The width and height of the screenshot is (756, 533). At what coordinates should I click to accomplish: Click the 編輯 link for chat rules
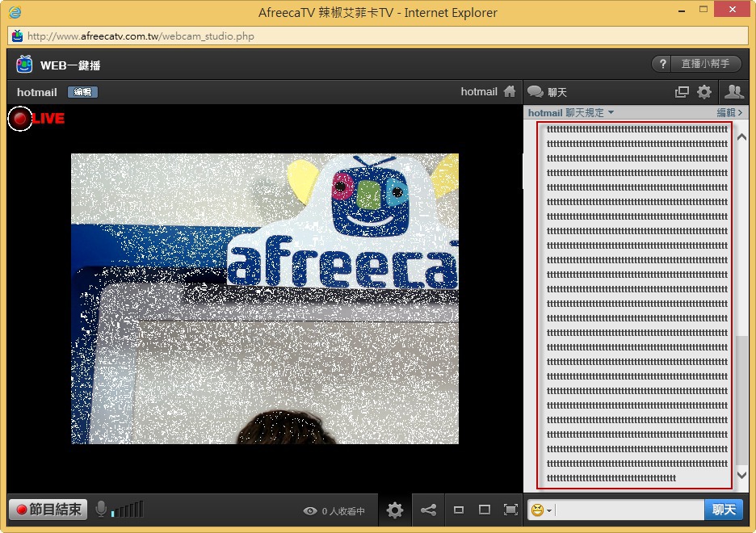point(729,113)
